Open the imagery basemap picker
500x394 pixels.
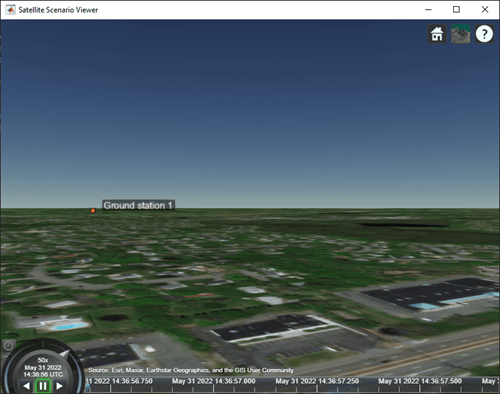pos(460,34)
